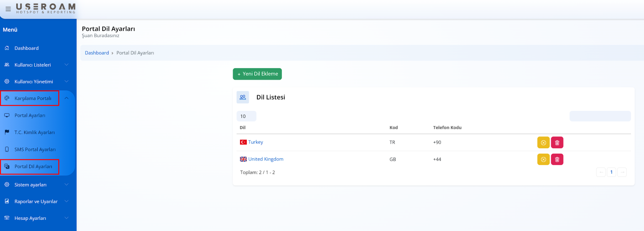The height and width of the screenshot is (231, 644).
Task: Click the USEROAM logo
Action: [x=46, y=8]
